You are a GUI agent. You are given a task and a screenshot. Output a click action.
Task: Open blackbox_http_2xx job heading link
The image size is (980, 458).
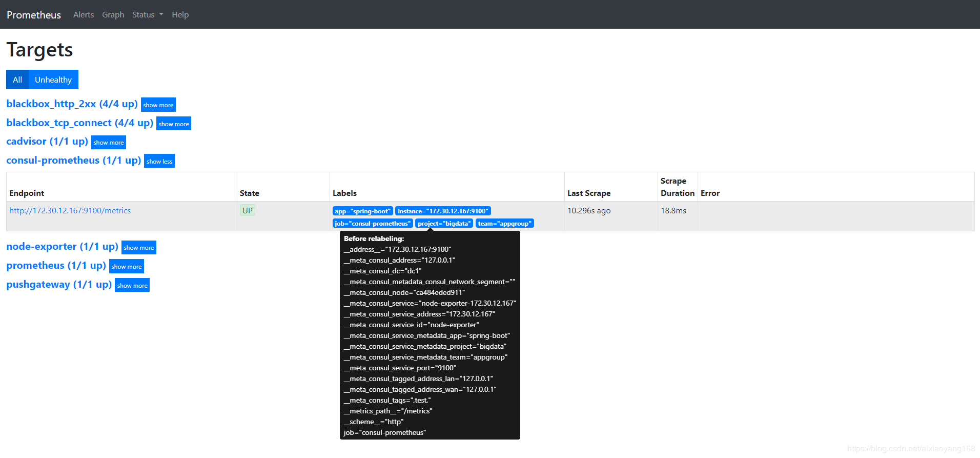click(x=72, y=104)
